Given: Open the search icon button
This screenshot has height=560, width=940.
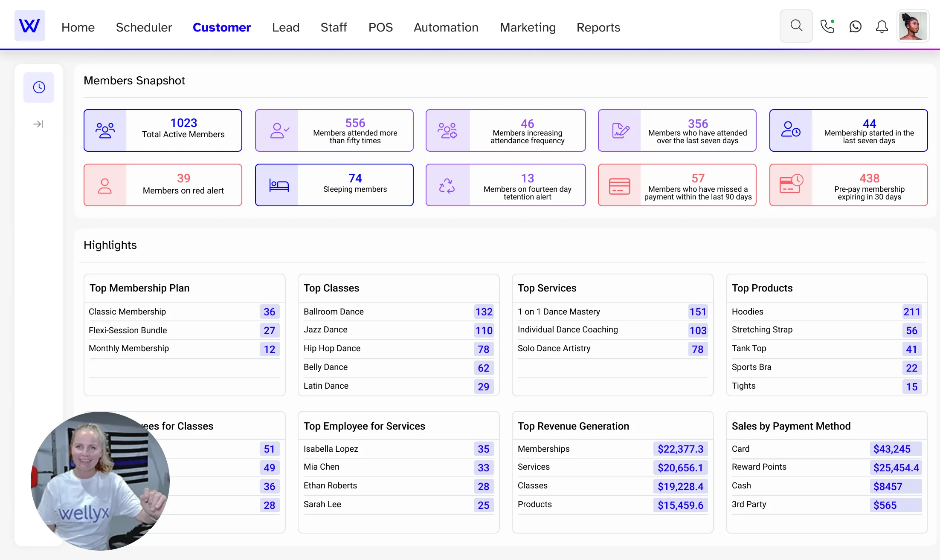Looking at the screenshot, I should tap(796, 26).
